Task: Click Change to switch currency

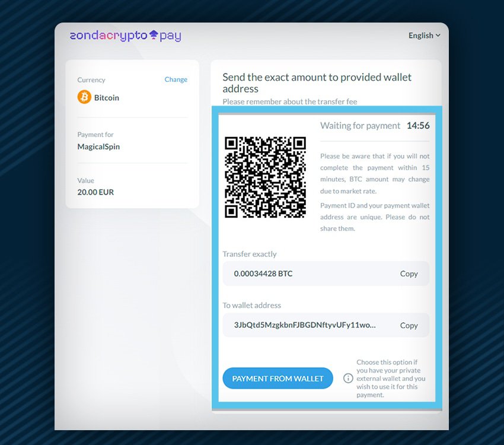Action: pos(176,80)
